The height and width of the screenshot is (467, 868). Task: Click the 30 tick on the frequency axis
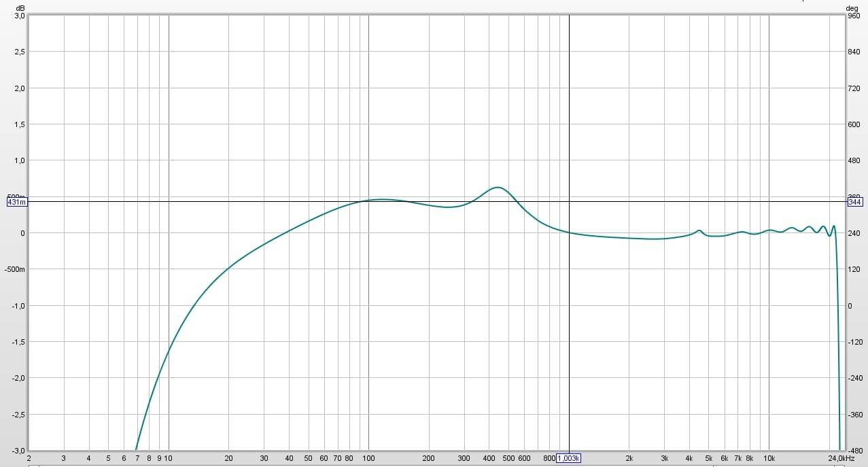pyautogui.click(x=264, y=459)
